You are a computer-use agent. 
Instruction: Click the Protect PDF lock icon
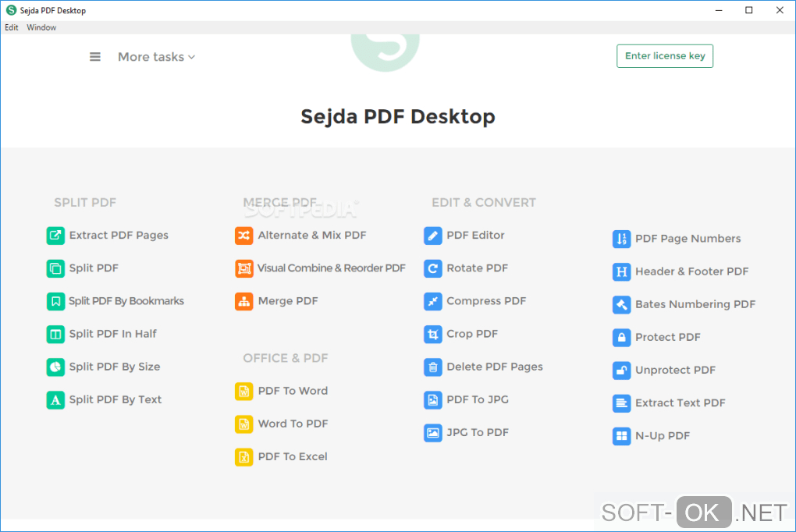(x=621, y=338)
